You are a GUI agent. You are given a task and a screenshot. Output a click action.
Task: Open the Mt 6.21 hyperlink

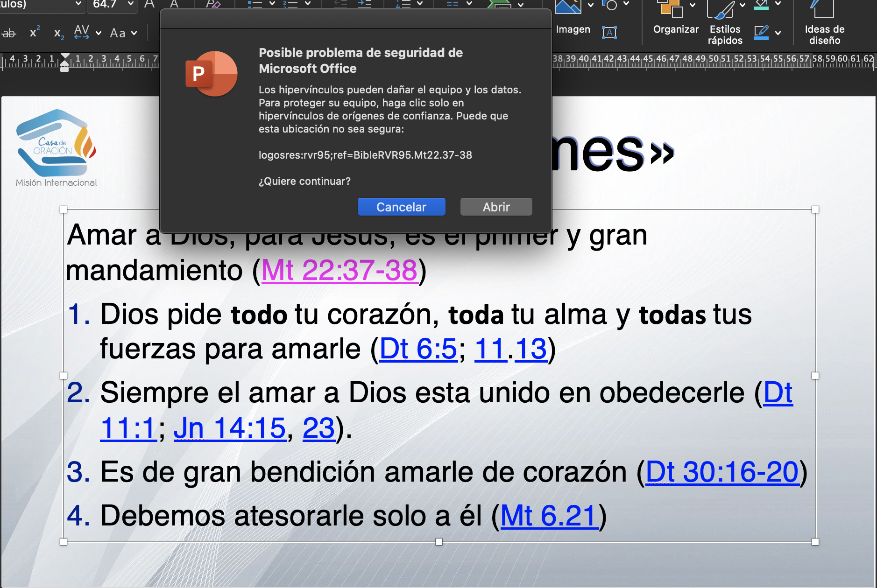(550, 516)
